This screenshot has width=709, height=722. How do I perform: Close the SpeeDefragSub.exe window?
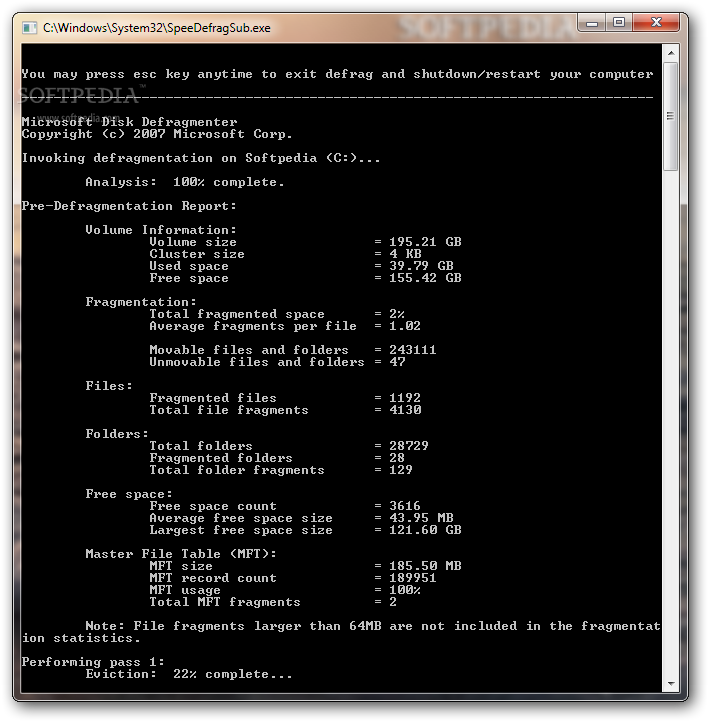656,23
